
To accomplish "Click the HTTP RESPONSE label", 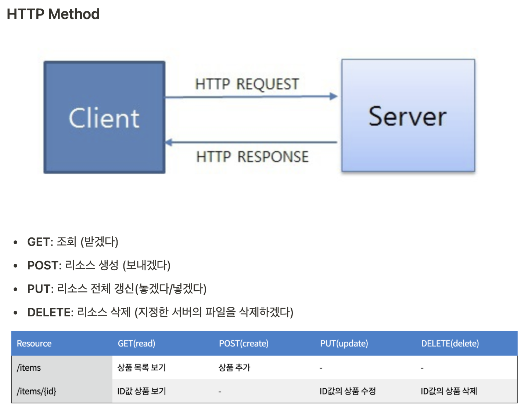I will point(252,157).
